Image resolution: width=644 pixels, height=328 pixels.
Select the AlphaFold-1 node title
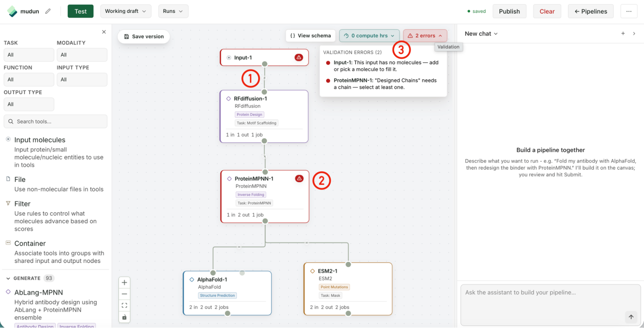(x=212, y=279)
